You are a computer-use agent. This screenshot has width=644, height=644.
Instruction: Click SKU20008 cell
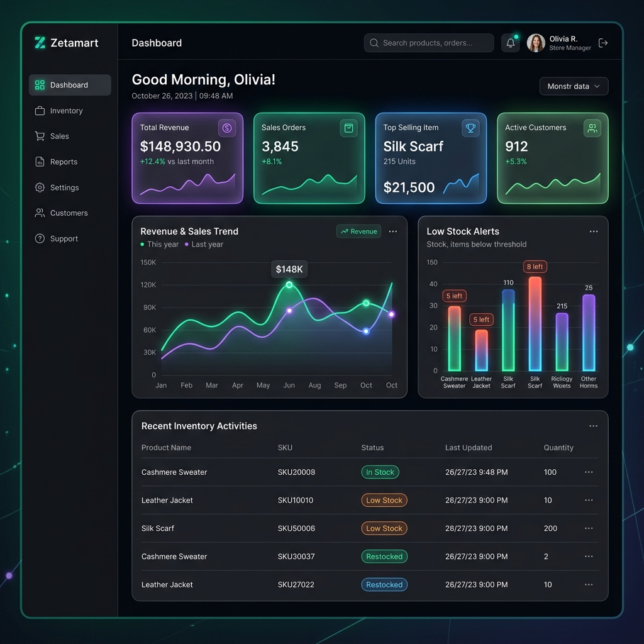click(x=296, y=472)
